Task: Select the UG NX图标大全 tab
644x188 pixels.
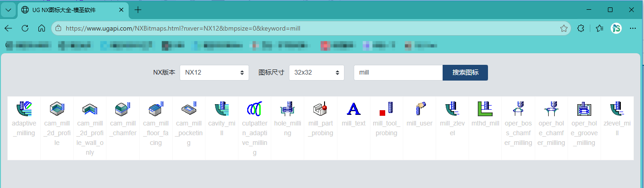Action: click(73, 10)
